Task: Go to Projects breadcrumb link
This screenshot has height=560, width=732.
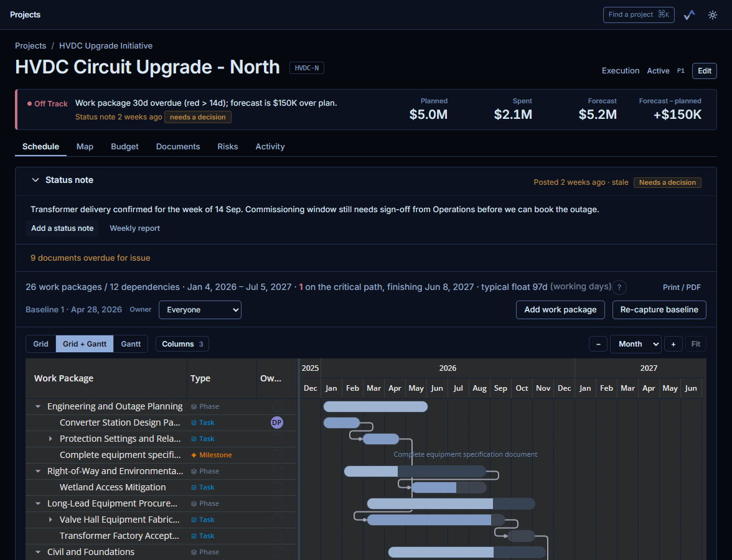Action: [x=30, y=46]
